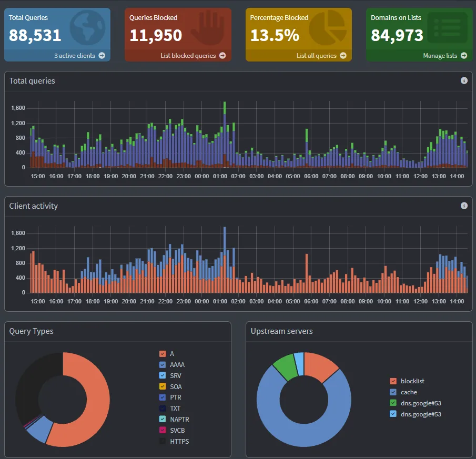This screenshot has width=476, height=459.
Task: Open the List all queries link
Action: pyautogui.click(x=316, y=56)
